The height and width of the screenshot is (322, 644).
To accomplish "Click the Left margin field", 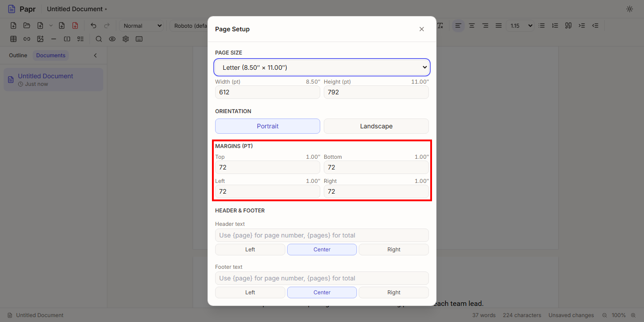I will tap(267, 191).
